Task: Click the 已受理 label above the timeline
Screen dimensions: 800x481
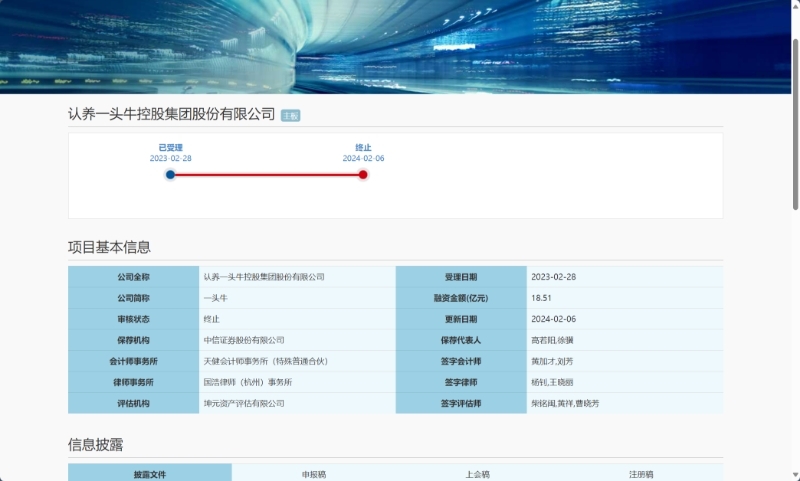Action: 170,147
